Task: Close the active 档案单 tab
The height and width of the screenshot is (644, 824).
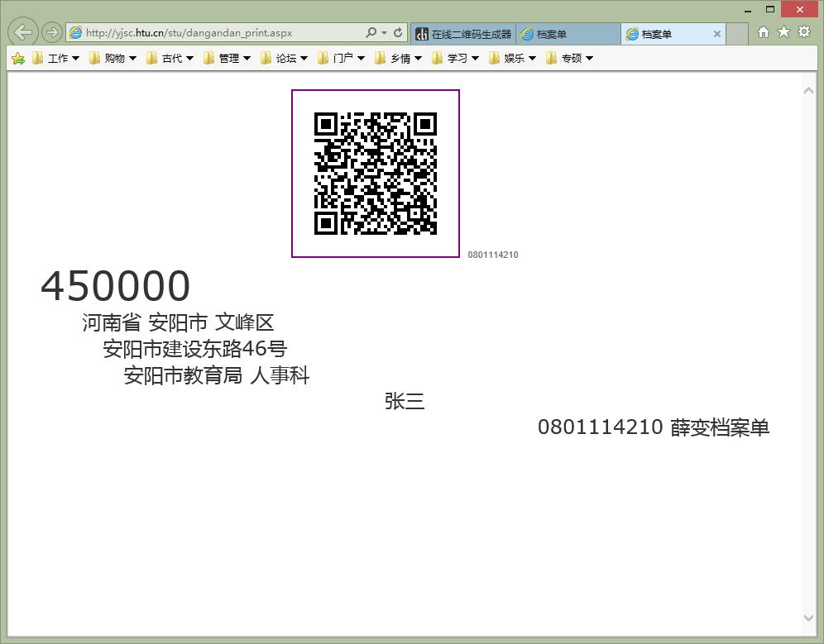Action: [717, 34]
